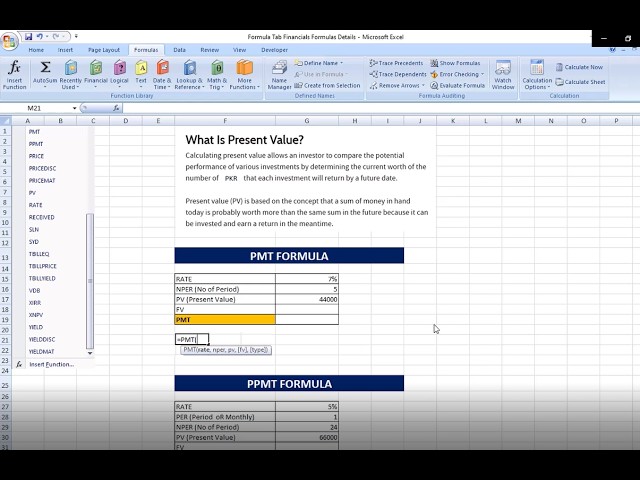The image size is (640, 480).
Task: Click Trace Dependents
Action: coord(398,74)
